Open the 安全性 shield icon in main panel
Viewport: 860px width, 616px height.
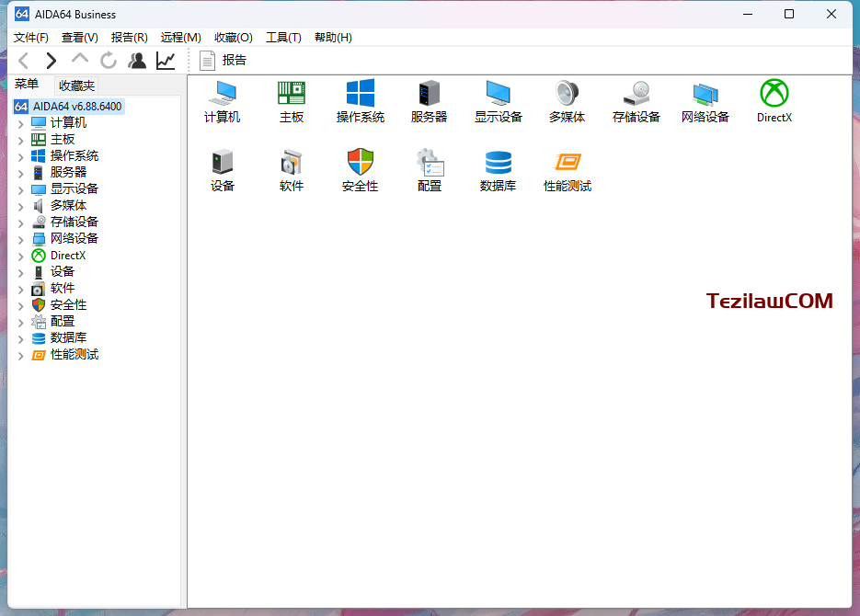tap(361, 170)
